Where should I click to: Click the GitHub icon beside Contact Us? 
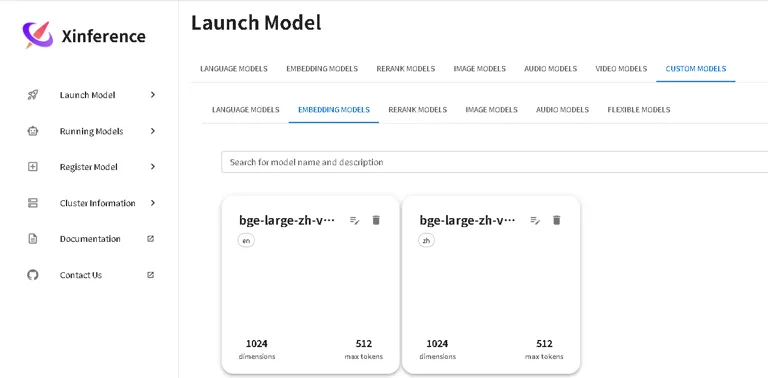[x=33, y=275]
